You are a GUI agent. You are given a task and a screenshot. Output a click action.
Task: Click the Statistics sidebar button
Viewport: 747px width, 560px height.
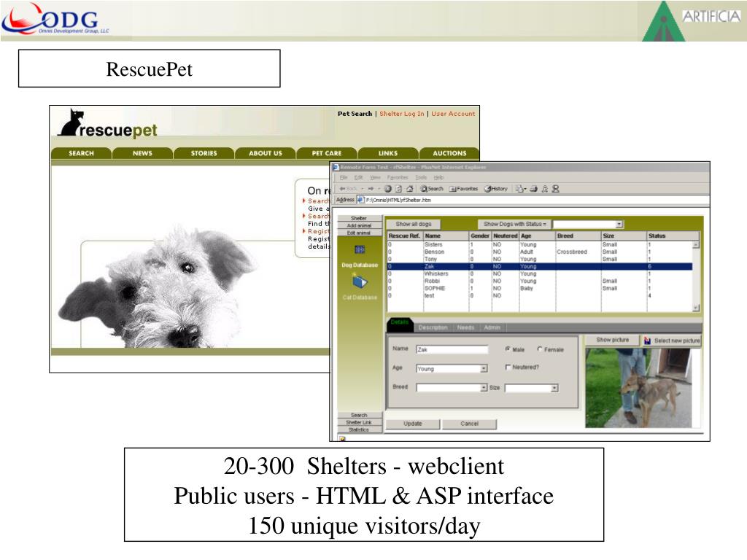click(x=359, y=429)
